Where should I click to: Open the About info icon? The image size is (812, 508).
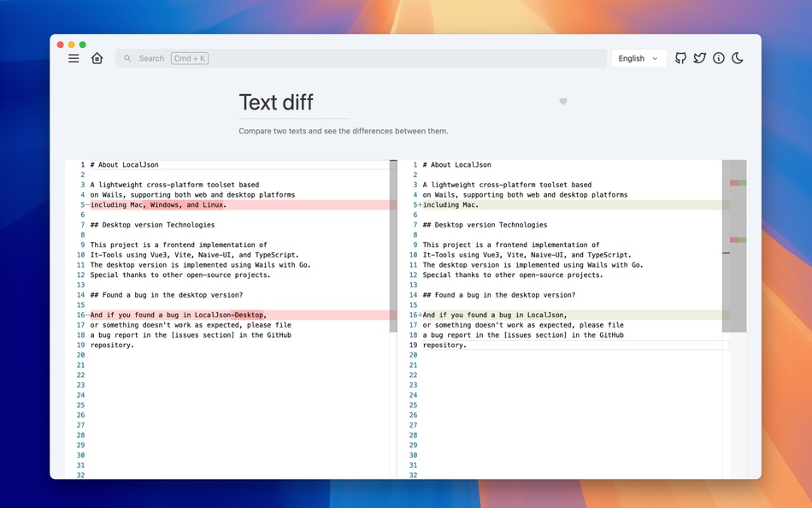pos(718,58)
